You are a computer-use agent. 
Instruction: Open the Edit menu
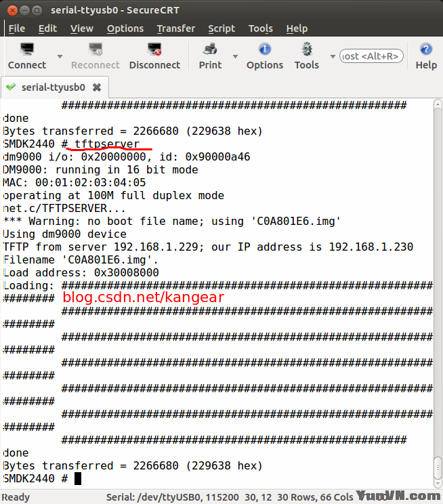(47, 28)
